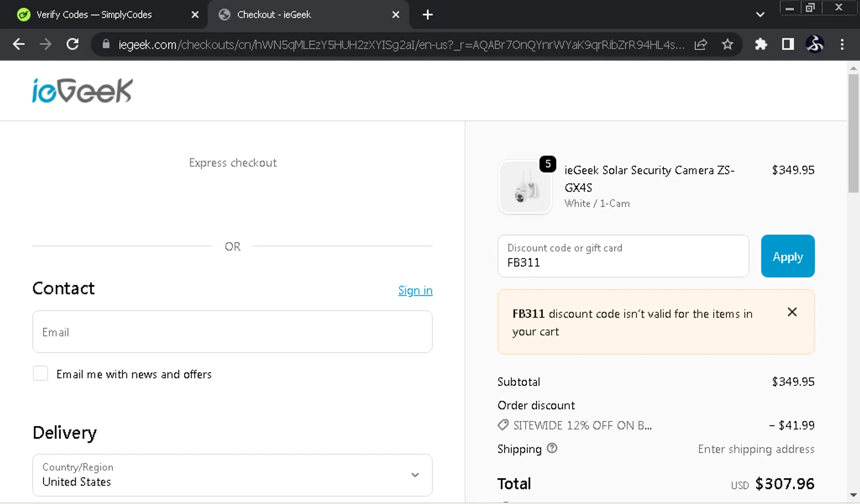Image resolution: width=860 pixels, height=504 pixels.
Task: Click the scrollbar down arrow
Action: (853, 495)
